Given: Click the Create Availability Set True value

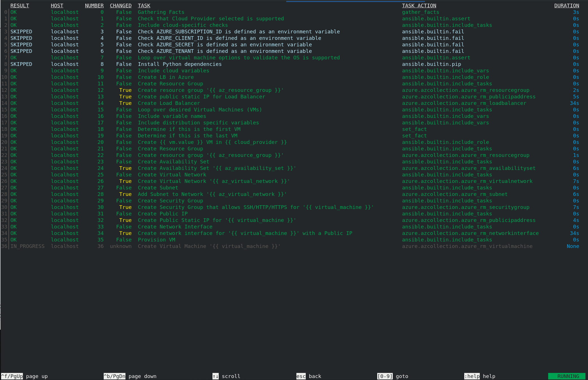Looking at the screenshot, I should (125, 168).
